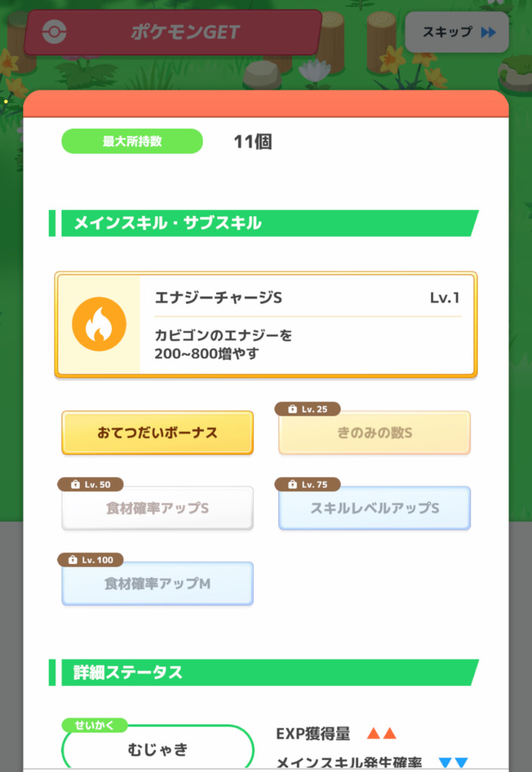
Task: Tap the 食材確率アップS sub skill
Action: pos(157,509)
